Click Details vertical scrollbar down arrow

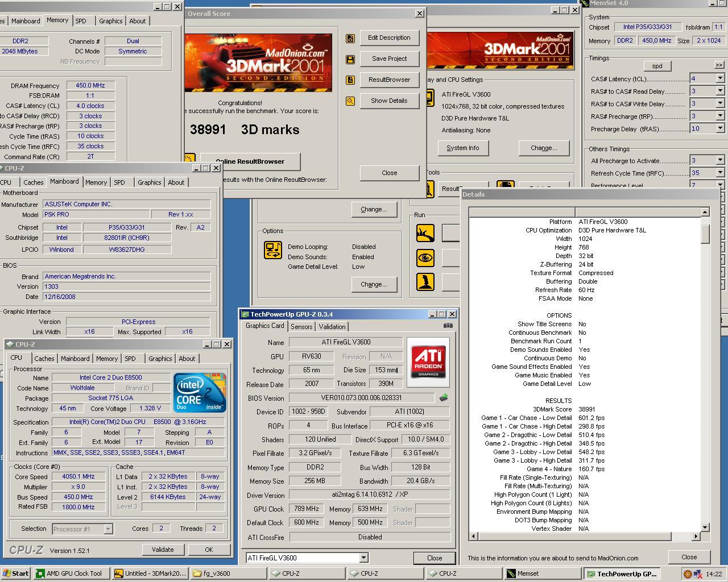click(705, 527)
